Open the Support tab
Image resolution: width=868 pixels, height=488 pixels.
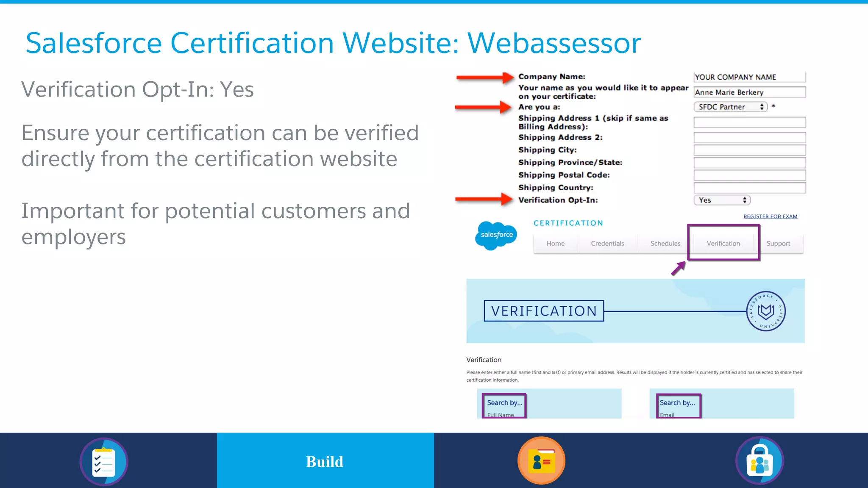tap(778, 244)
